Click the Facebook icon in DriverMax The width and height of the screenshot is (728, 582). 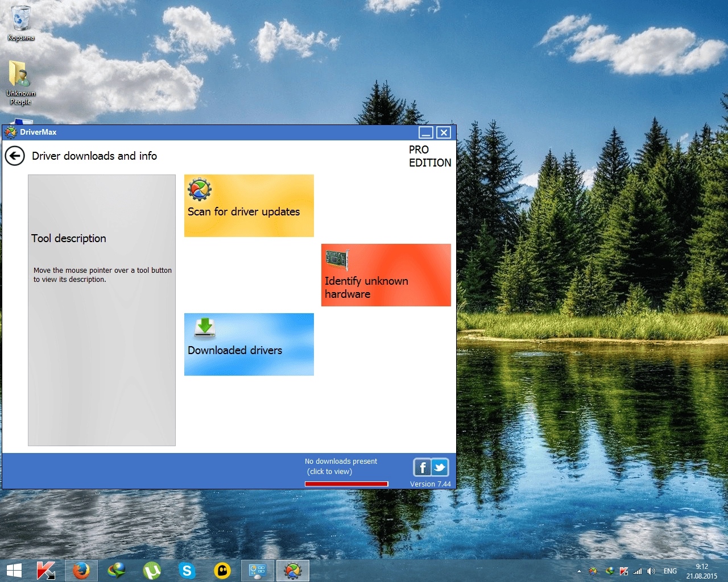[422, 467]
